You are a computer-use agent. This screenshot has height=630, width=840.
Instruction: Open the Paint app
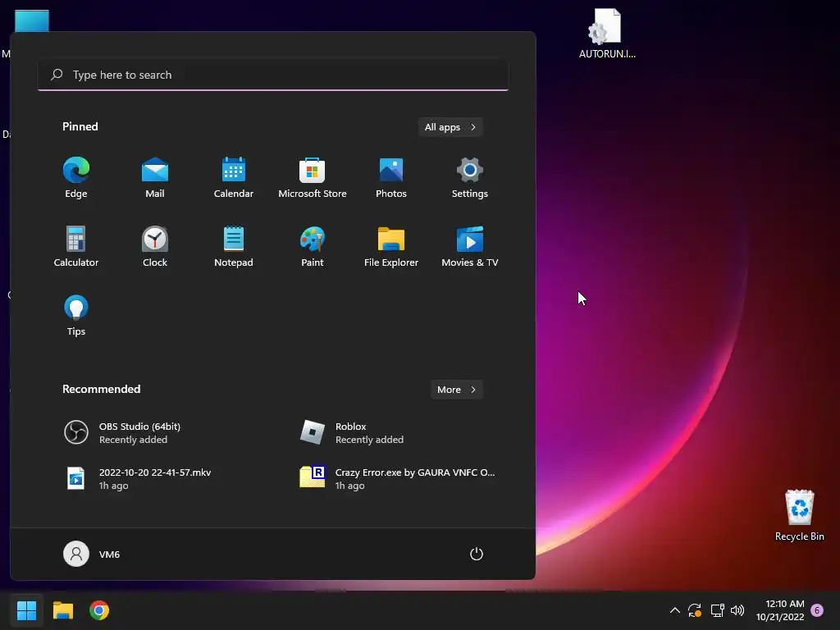[x=313, y=246]
